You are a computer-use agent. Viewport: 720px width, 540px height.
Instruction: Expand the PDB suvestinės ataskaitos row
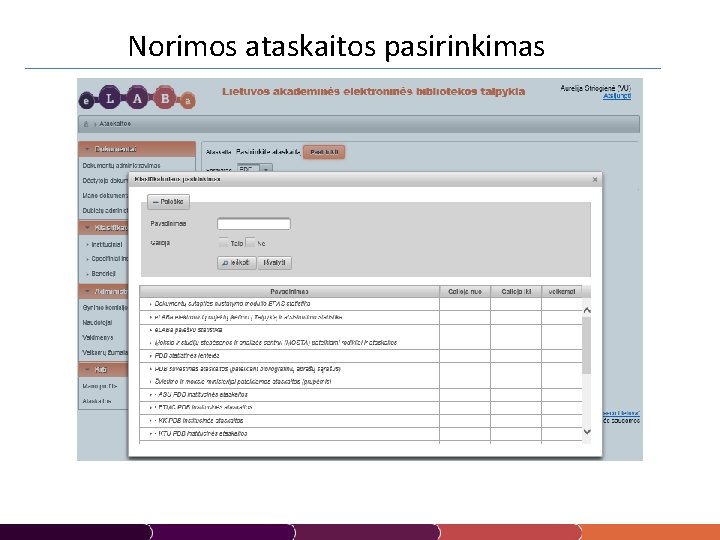click(151, 369)
